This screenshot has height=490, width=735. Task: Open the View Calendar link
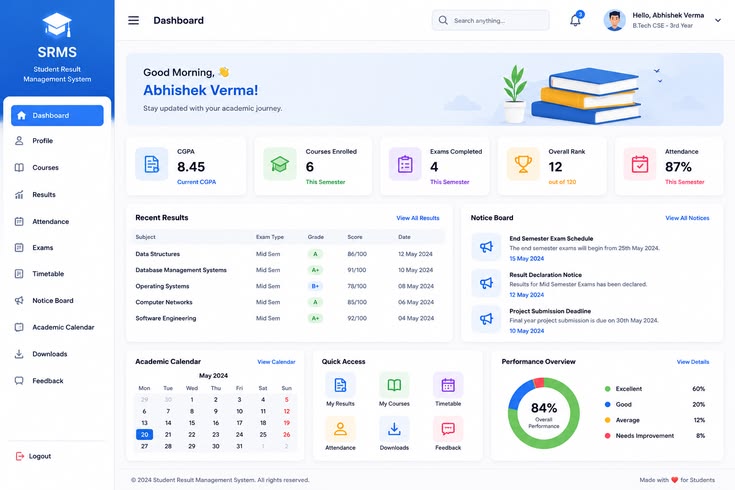[276, 362]
